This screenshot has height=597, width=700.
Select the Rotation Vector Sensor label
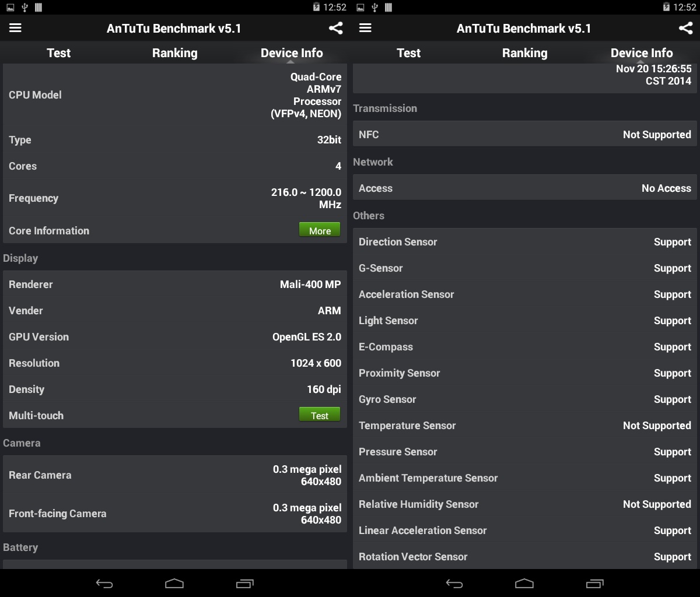413,557
